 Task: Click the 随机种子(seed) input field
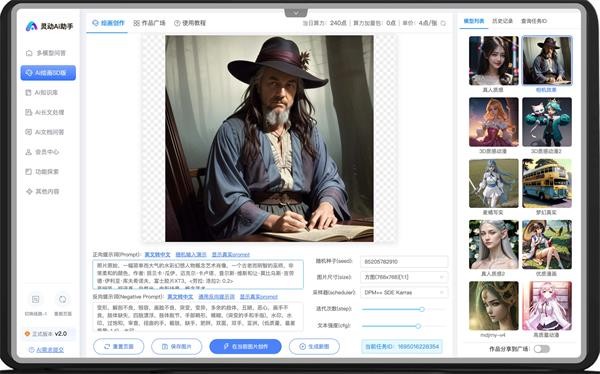point(404,261)
